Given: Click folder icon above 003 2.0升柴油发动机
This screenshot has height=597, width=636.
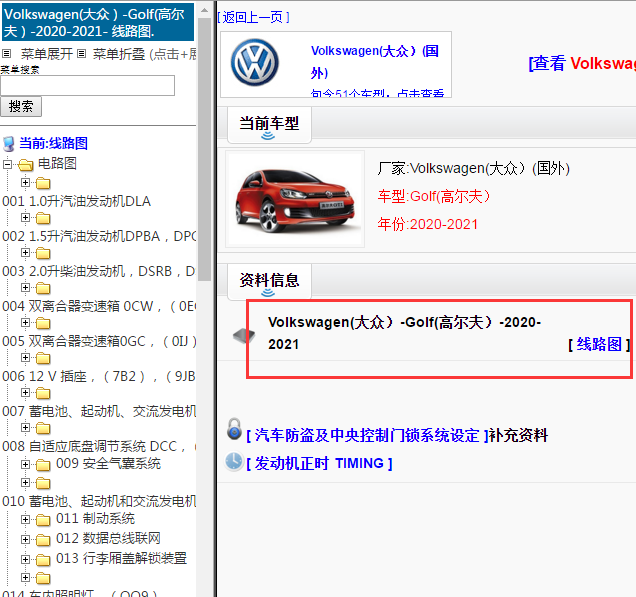Looking at the screenshot, I should click(x=43, y=253).
